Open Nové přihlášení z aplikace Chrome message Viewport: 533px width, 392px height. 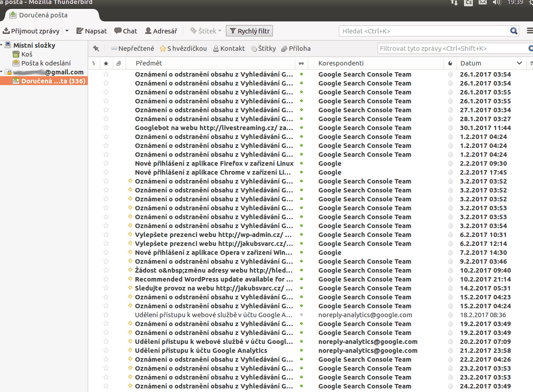(213, 172)
